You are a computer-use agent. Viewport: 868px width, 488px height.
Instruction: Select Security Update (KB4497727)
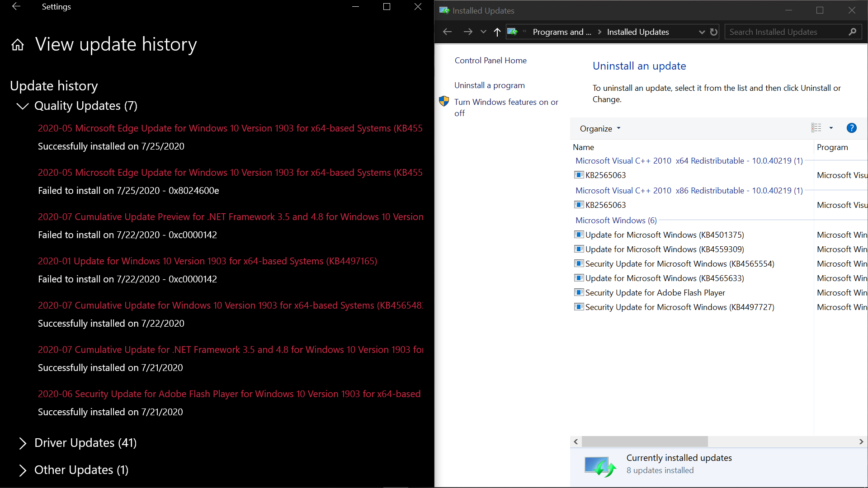coord(679,307)
